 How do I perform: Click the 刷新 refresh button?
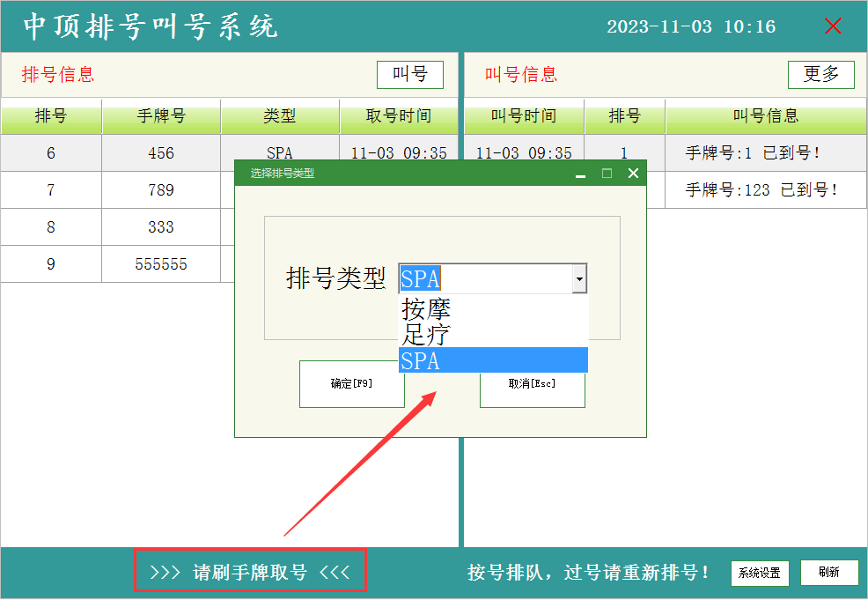[828, 573]
